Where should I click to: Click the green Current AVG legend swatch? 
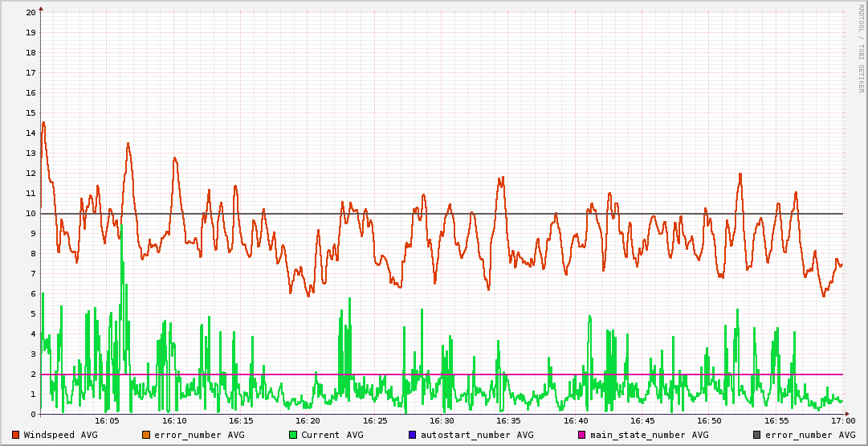point(292,435)
